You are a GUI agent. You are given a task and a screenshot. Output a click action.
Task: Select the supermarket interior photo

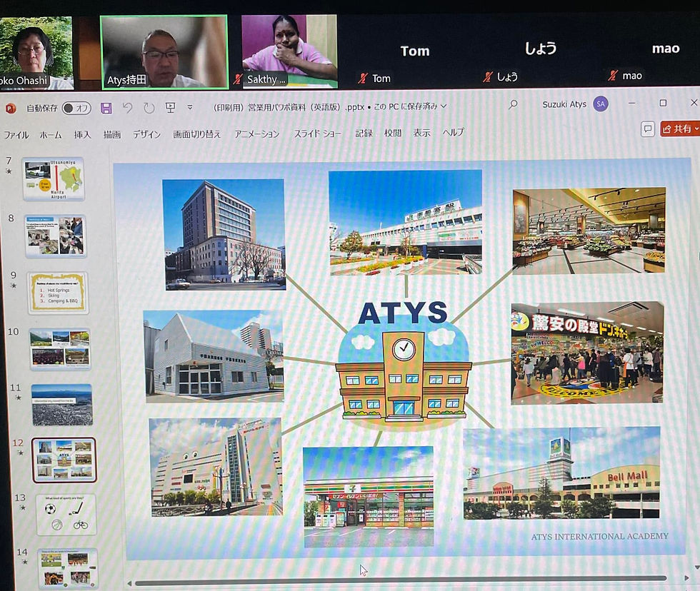click(589, 230)
